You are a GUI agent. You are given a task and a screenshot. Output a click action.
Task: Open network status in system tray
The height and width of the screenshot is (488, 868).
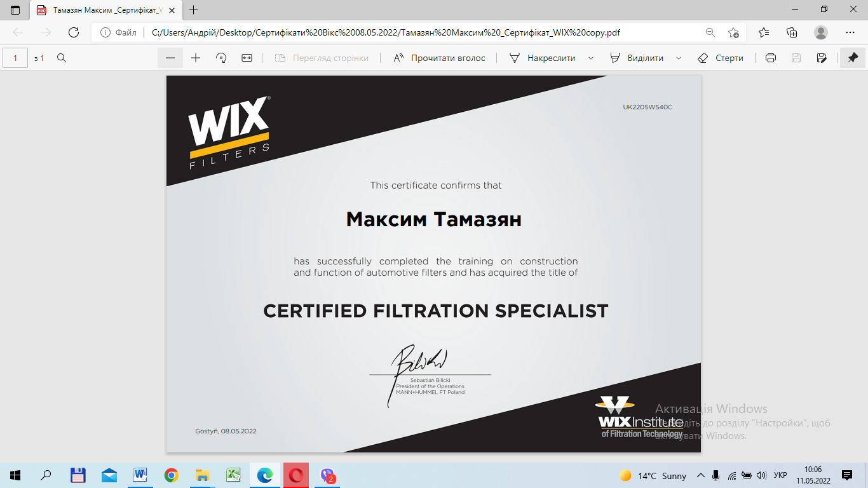tap(732, 475)
